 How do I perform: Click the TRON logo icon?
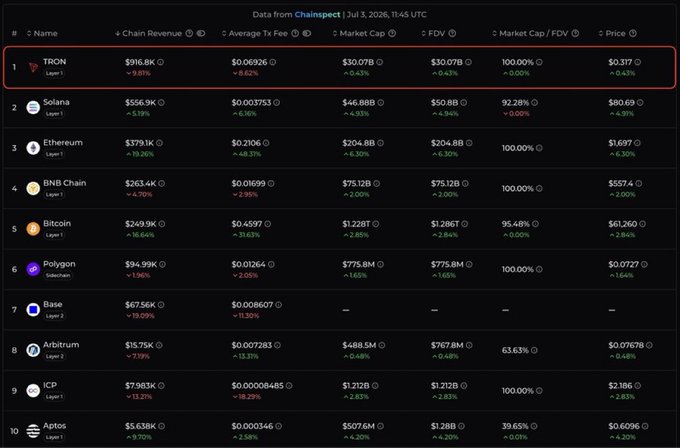[33, 67]
